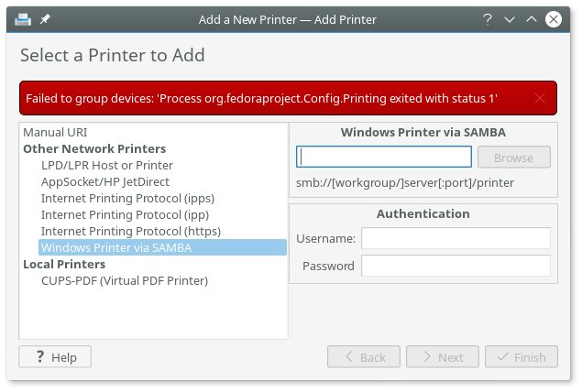The height and width of the screenshot is (392, 582).
Task: Select Manual URI in the list
Action: tap(55, 133)
